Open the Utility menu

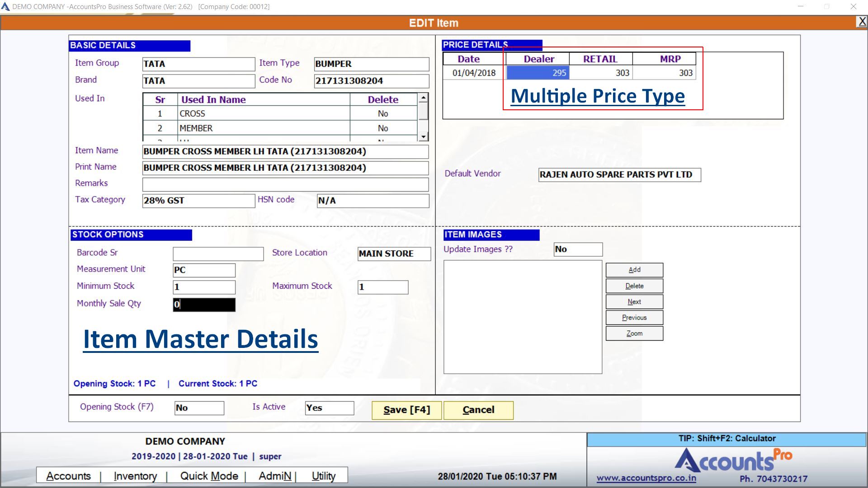click(x=323, y=476)
